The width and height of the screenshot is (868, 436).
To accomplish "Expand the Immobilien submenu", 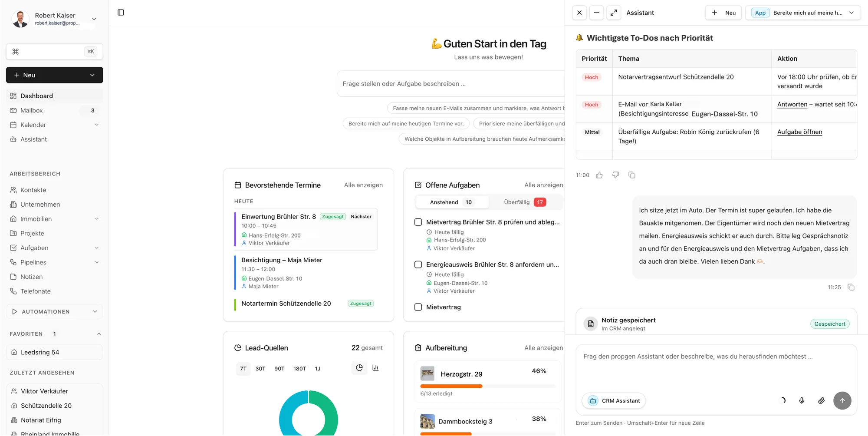I will click(97, 219).
